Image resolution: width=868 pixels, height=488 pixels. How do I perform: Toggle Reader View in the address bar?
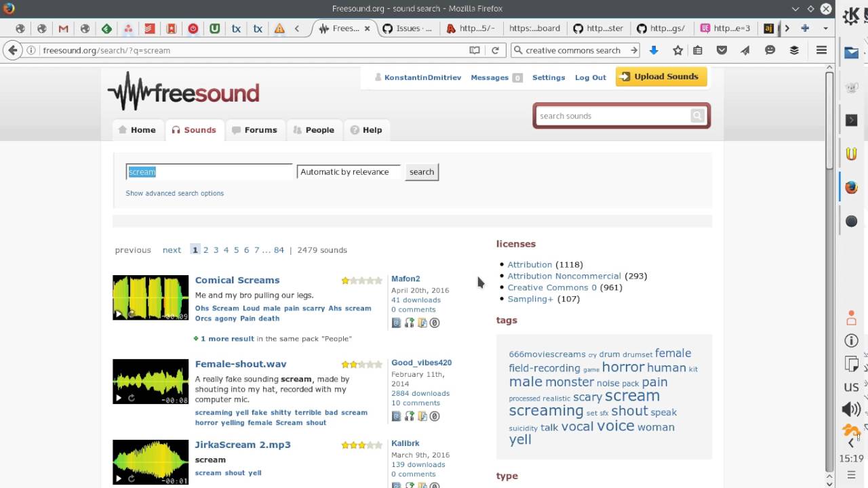[475, 50]
